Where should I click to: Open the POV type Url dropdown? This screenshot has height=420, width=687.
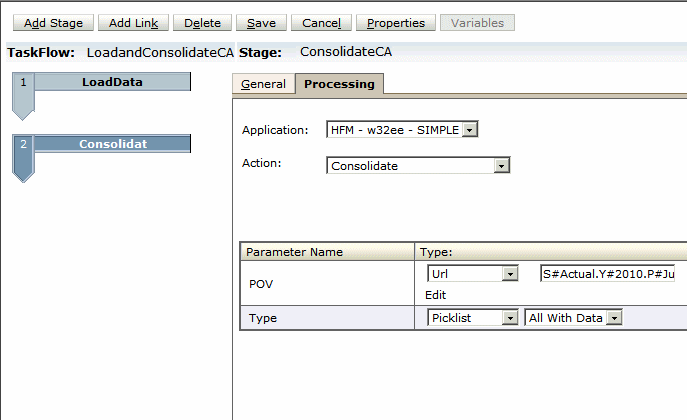[x=510, y=273]
